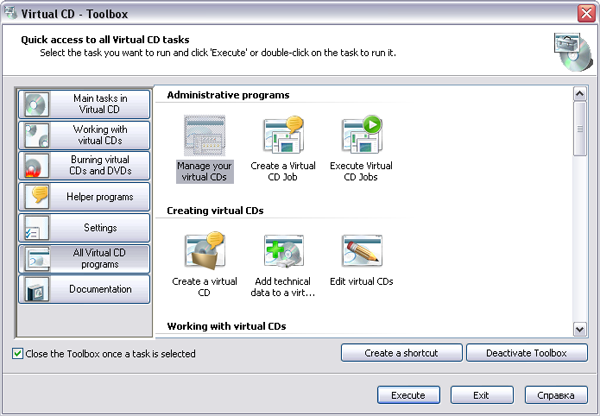Viewport: 600px width, 416px height.
Task: Open the Main tasks in Virtual CD category
Action: (84, 104)
